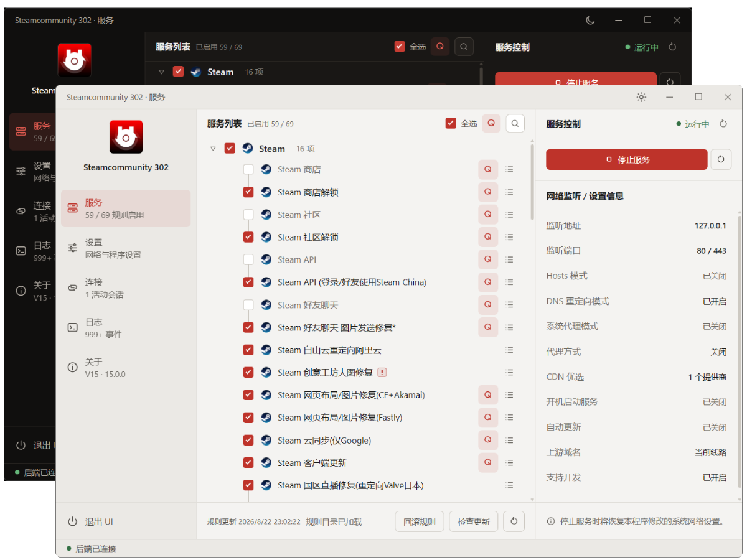Viewport: 747px width, 560px height.
Task: Click 回滚规则 button
Action: [x=420, y=521]
